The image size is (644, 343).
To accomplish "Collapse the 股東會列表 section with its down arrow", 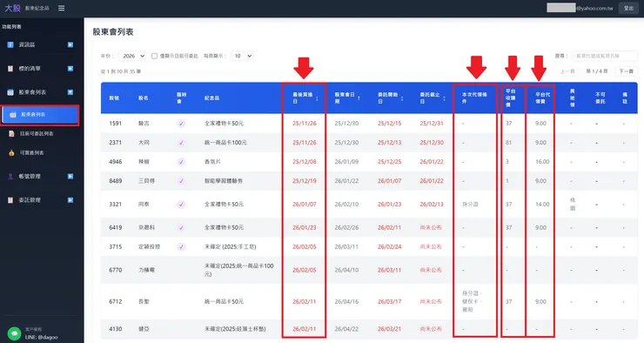I will [70, 92].
